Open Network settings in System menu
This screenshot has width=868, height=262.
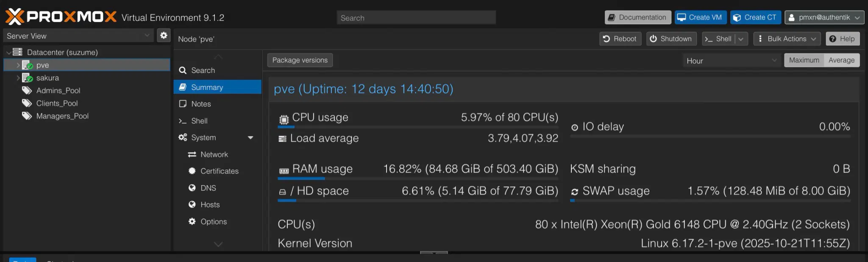pos(214,155)
